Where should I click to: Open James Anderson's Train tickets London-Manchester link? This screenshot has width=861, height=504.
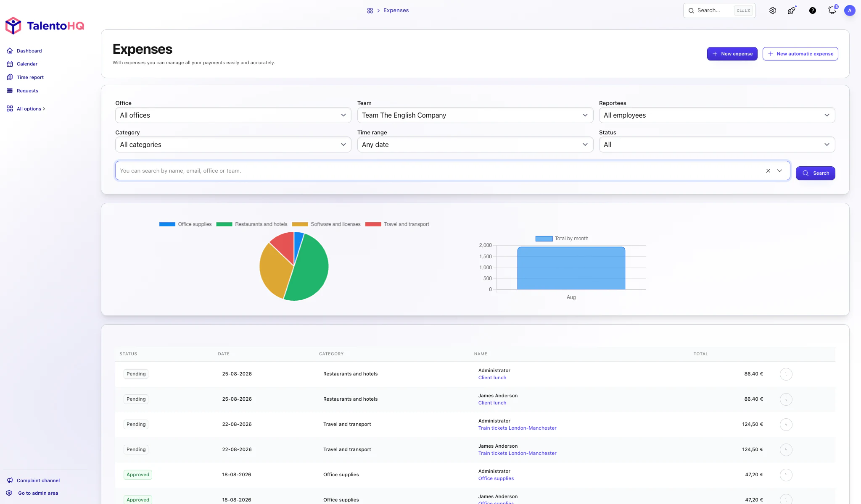click(x=518, y=453)
